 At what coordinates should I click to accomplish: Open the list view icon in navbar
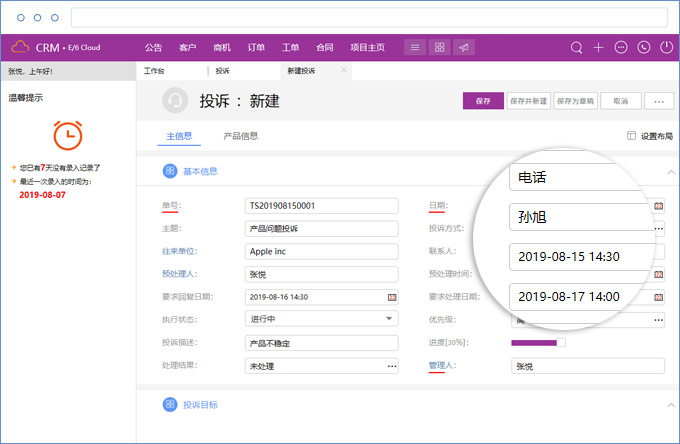coord(415,47)
